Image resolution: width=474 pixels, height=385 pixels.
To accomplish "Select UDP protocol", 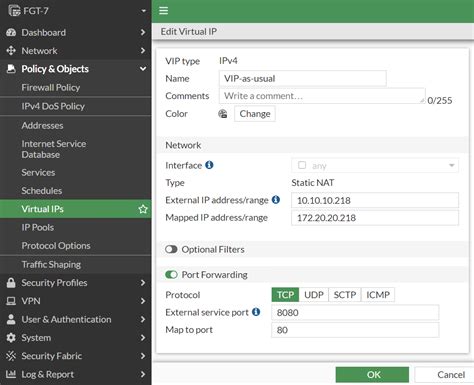I will click(314, 295).
